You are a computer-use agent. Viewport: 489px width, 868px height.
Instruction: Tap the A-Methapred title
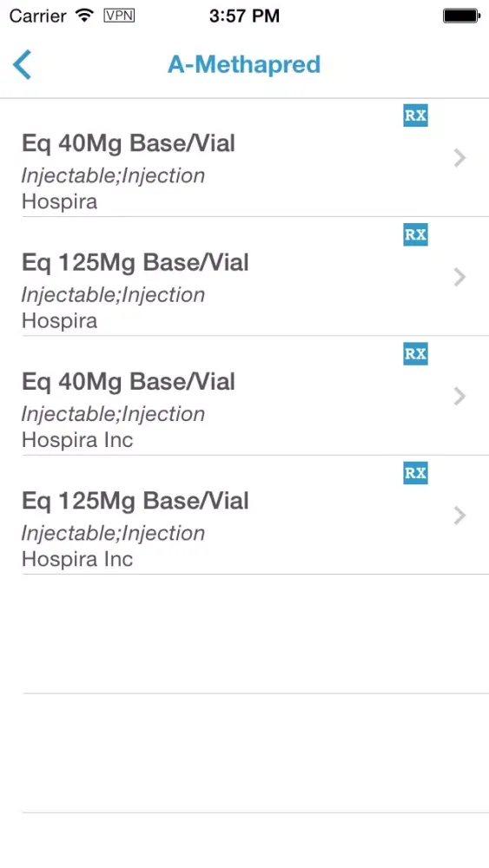[244, 65]
